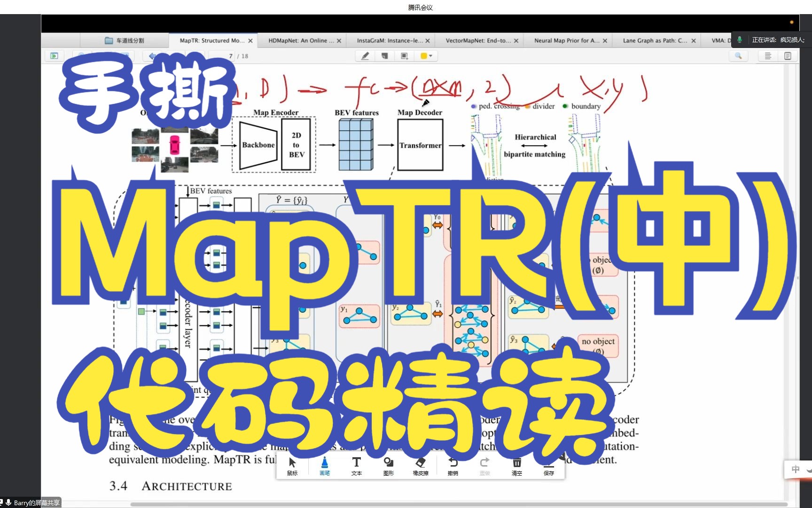
Task: Click the 清空 (clear all) trash icon
Action: 517,466
